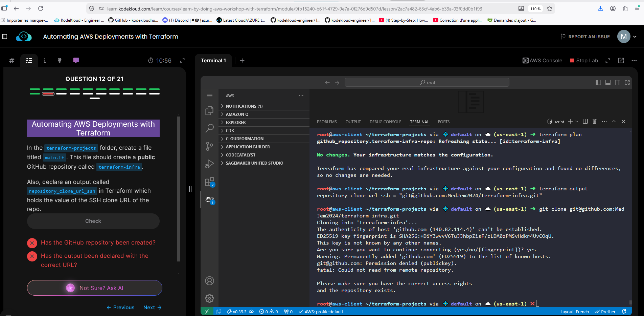Click the Check button

pos(93,221)
